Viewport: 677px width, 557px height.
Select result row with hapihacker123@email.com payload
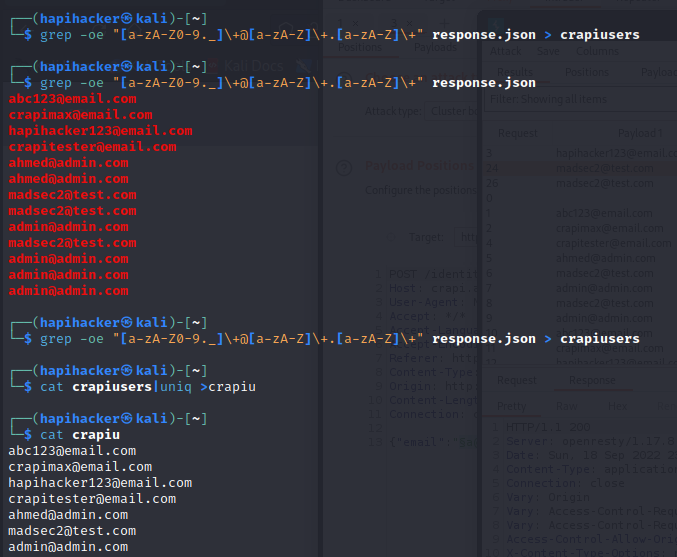click(x=580, y=153)
